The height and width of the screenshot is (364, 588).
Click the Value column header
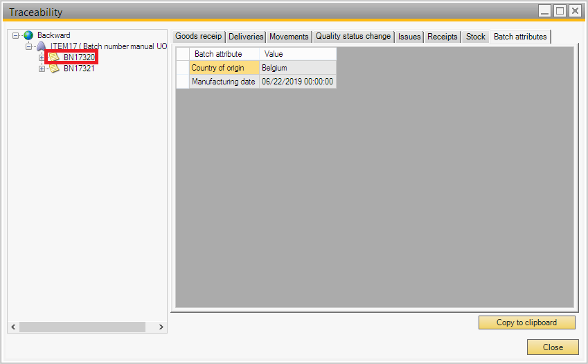298,54
